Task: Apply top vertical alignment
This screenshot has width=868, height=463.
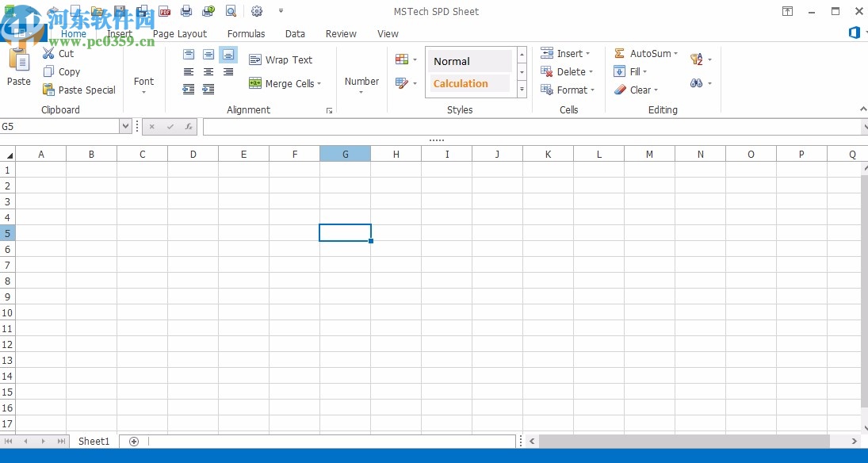Action: coord(189,54)
